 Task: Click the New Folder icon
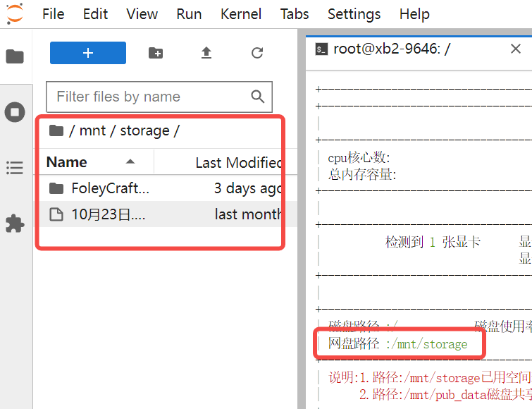click(156, 53)
